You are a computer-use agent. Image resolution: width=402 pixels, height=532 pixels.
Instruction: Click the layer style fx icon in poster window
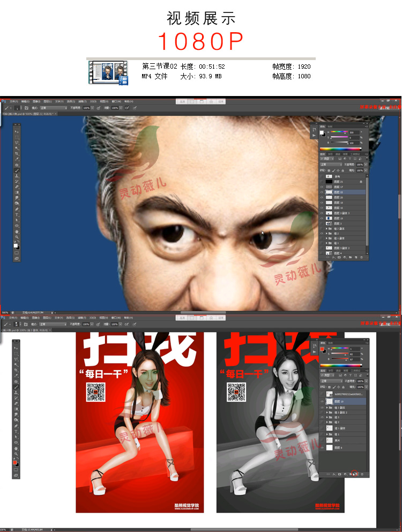(x=334, y=474)
